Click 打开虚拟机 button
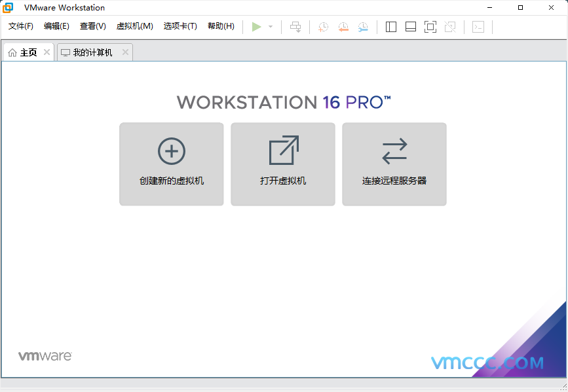 point(283,164)
